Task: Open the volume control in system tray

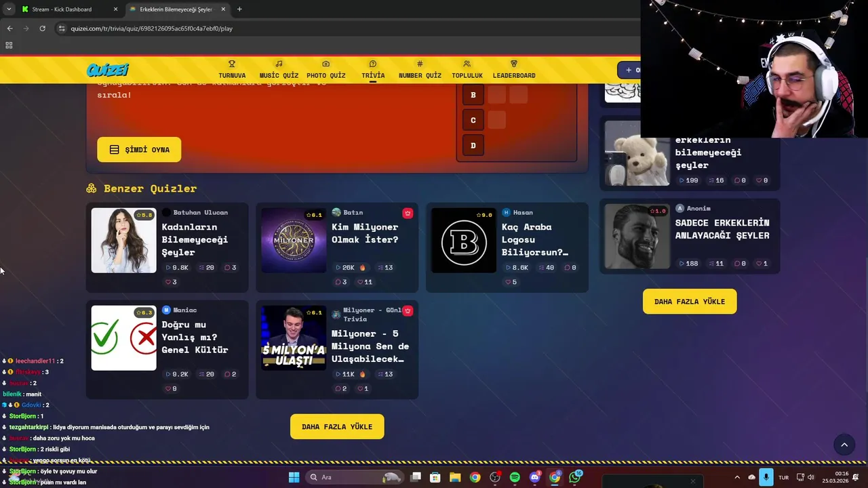Action: click(x=812, y=477)
